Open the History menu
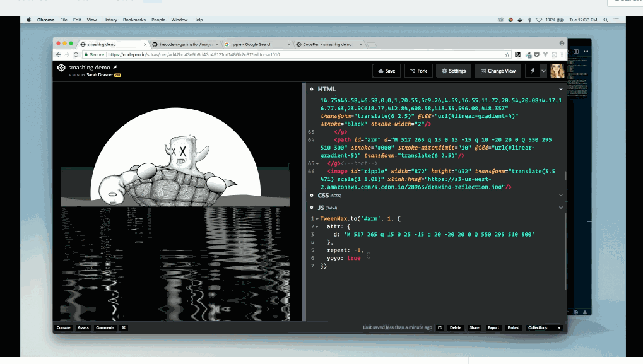Viewport: 643px width, 364px height. pos(110,20)
